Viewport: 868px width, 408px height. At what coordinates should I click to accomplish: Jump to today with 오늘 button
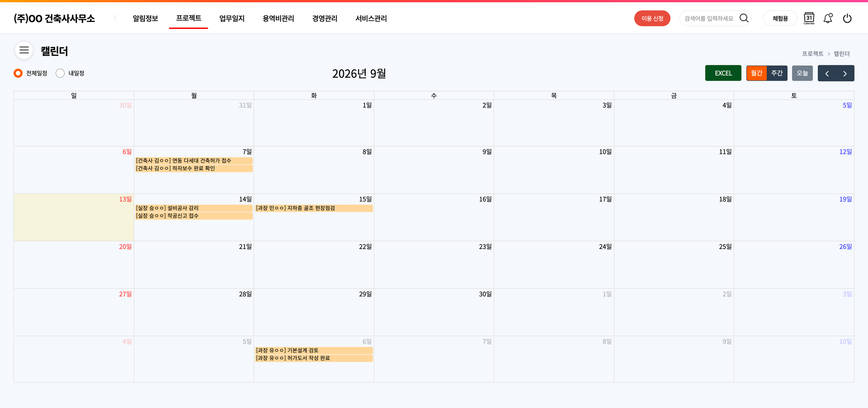point(802,73)
